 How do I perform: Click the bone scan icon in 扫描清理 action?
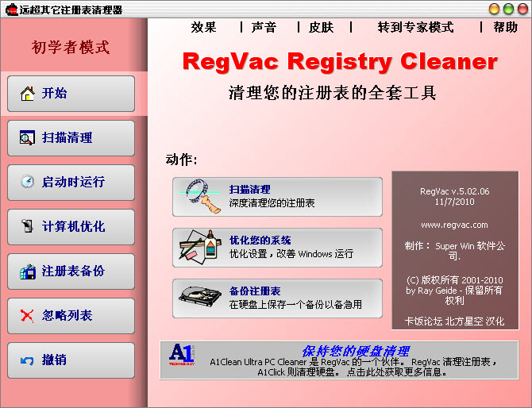pos(201,196)
